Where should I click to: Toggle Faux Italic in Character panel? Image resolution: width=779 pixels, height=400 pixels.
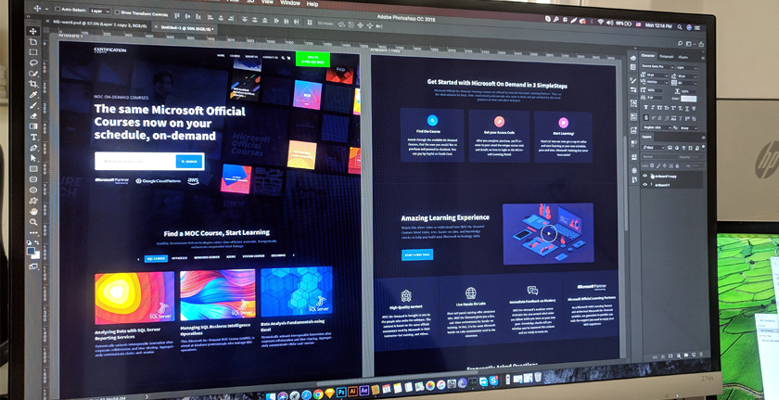click(x=653, y=107)
